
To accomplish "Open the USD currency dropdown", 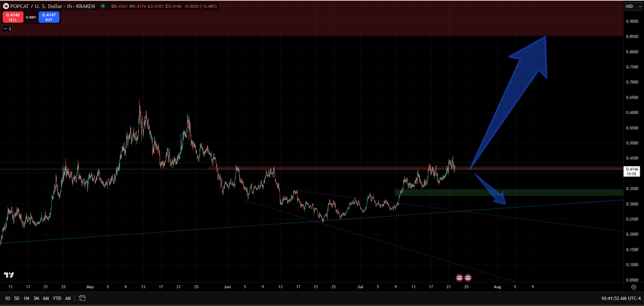I will tap(633, 6).
